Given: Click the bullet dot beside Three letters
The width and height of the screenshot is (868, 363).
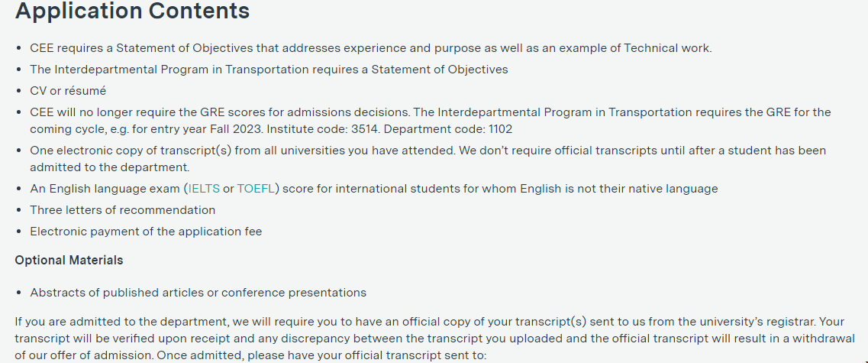Looking at the screenshot, I should (x=19, y=211).
